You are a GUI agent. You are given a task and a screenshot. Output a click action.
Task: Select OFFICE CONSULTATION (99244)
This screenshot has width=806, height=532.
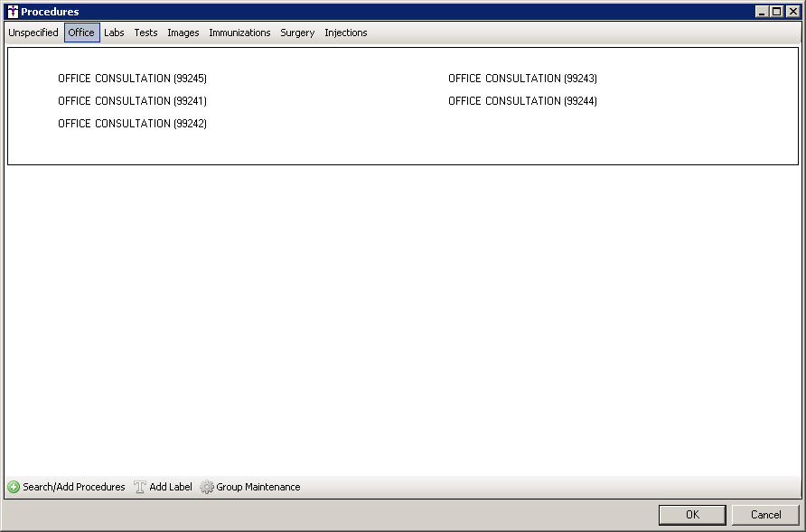(x=523, y=101)
